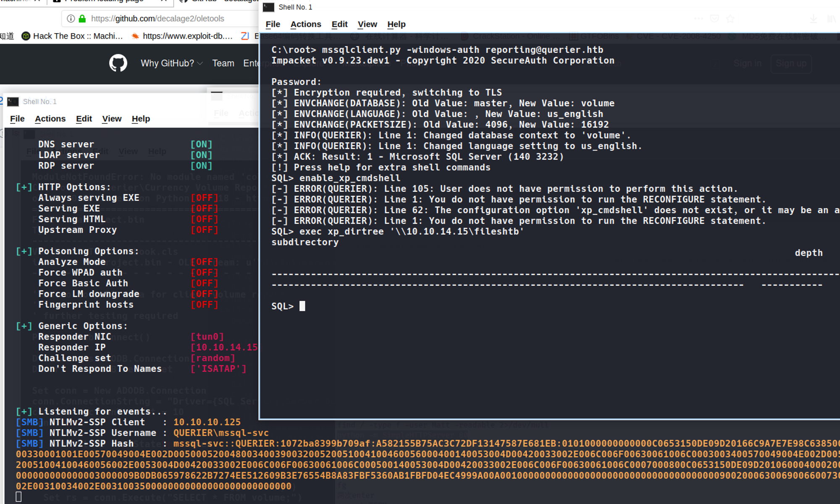Click the 'Listening for events...' line
The width and height of the screenshot is (840, 504).
(92, 412)
